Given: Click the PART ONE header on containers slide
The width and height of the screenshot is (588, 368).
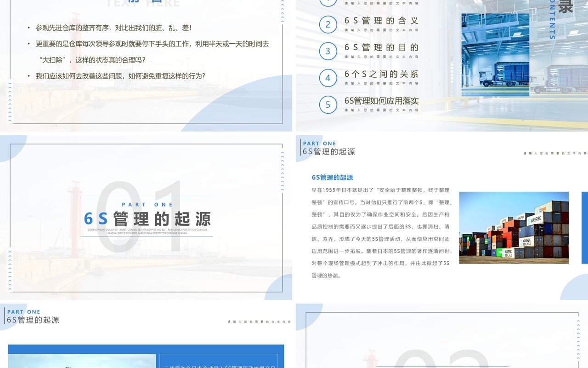Looking at the screenshot, I should tap(320, 144).
